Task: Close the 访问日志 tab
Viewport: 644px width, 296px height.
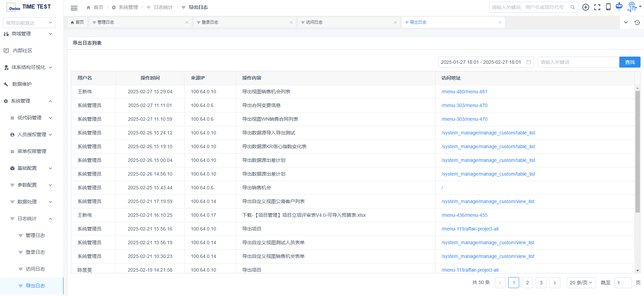Action: tap(395, 22)
